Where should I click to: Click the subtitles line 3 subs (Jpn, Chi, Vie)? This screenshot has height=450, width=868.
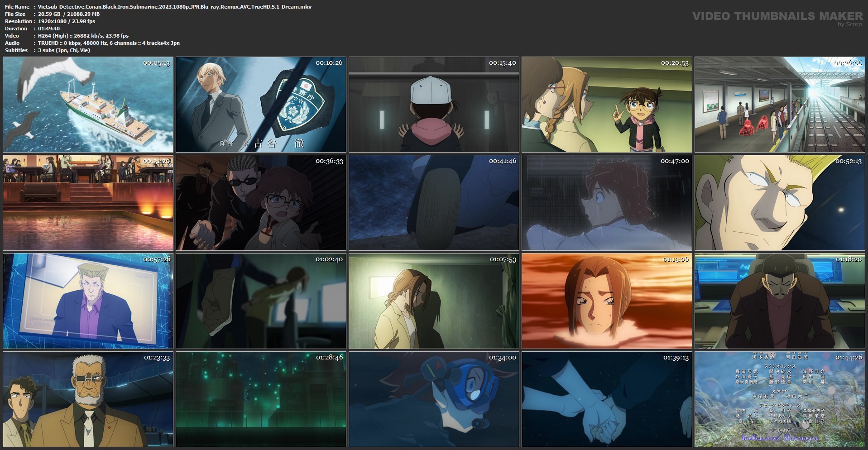pos(64,50)
